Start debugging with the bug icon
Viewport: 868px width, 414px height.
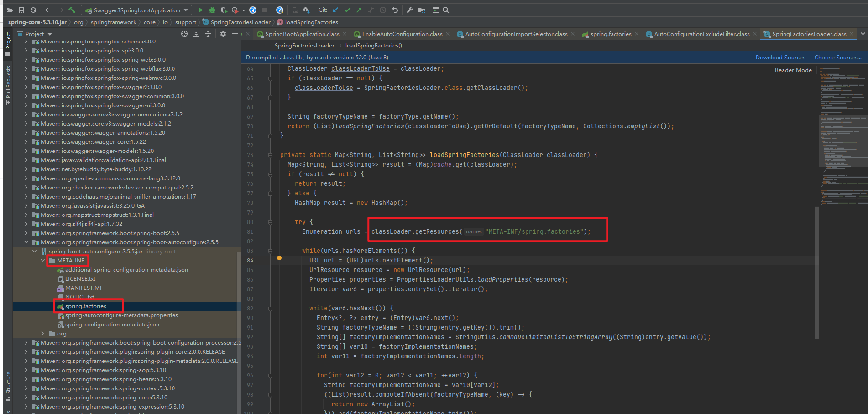coord(212,10)
